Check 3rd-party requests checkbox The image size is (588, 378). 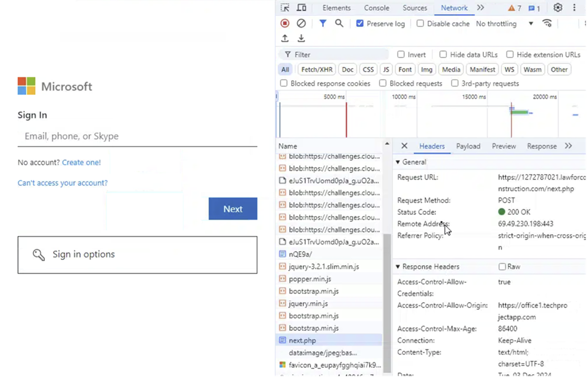(455, 83)
